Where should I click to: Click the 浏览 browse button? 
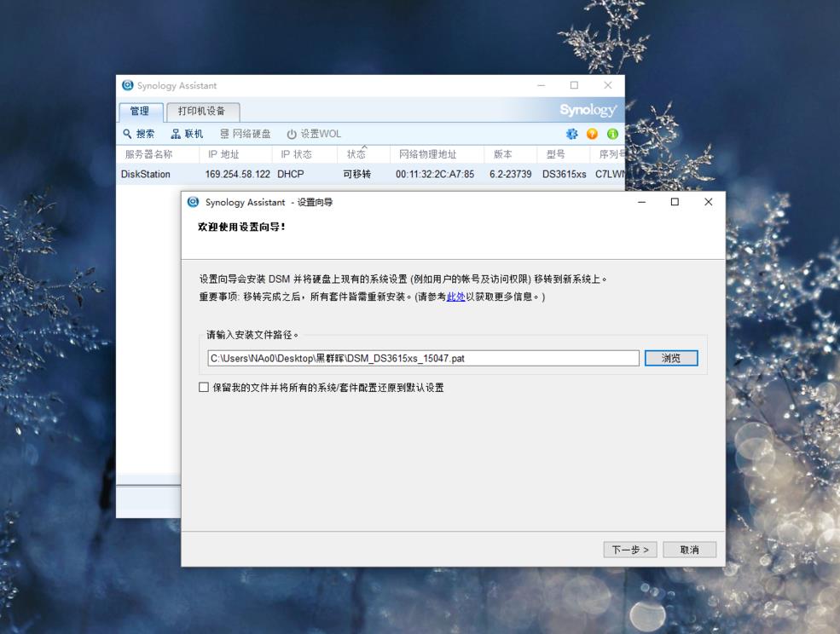[670, 357]
